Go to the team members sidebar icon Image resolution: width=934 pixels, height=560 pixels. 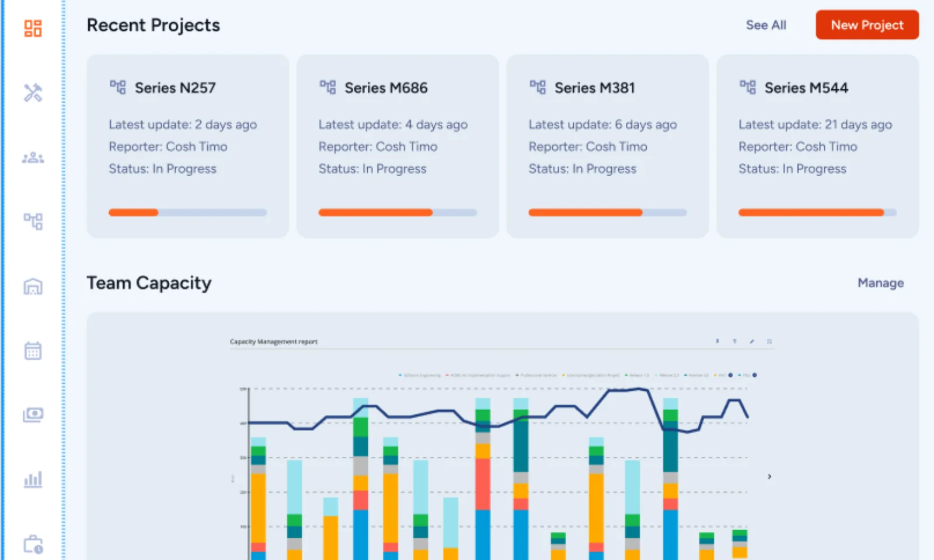pos(33,157)
